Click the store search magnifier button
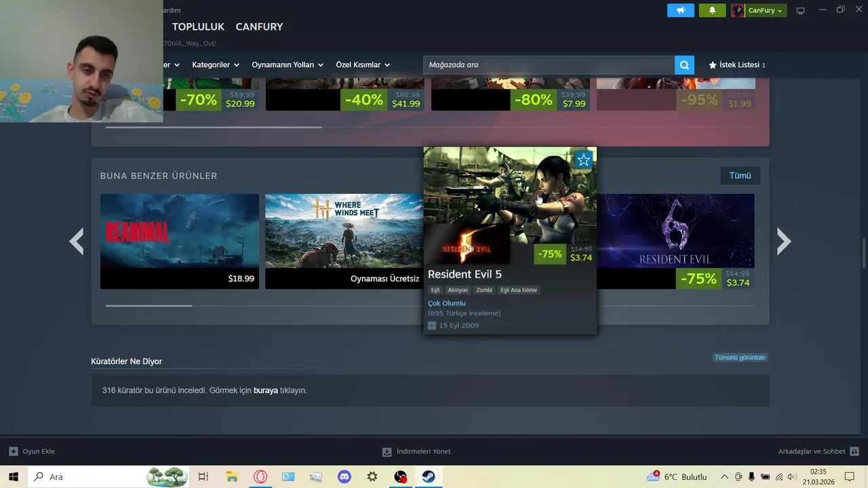 [684, 65]
